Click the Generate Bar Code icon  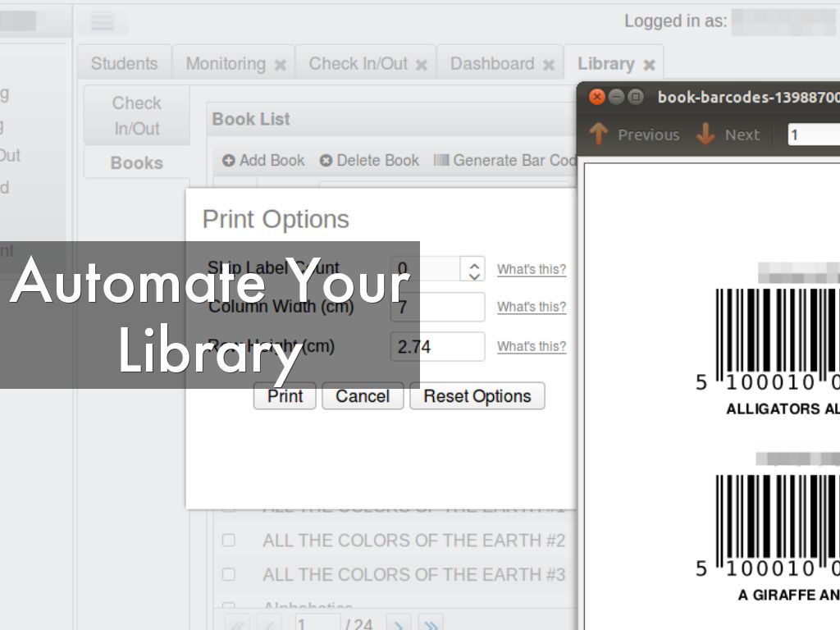(441, 161)
